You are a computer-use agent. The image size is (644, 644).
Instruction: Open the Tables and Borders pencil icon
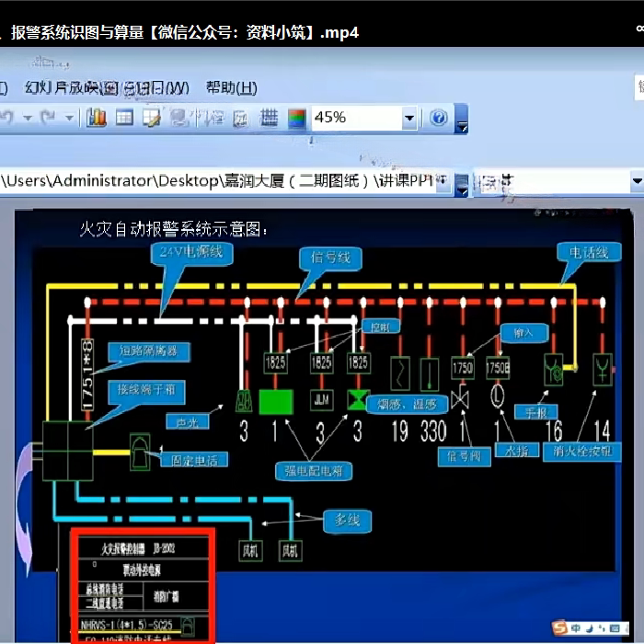pyautogui.click(x=152, y=118)
